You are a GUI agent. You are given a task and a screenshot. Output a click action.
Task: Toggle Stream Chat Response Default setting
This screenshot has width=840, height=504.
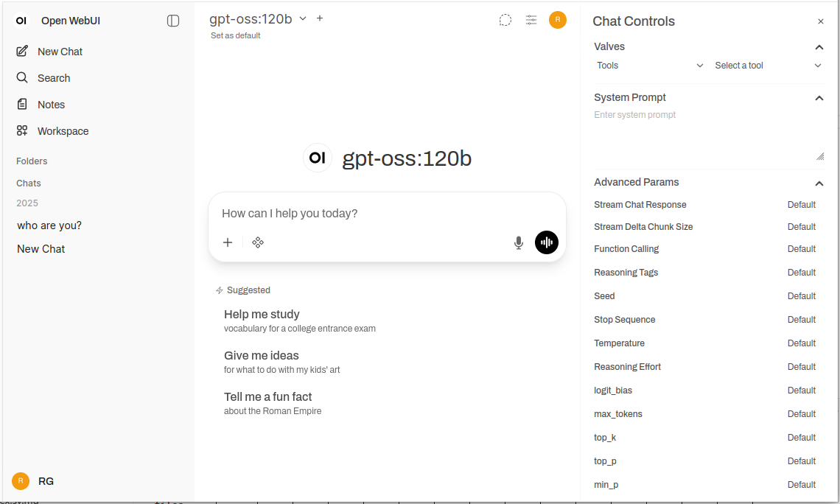[x=801, y=205]
